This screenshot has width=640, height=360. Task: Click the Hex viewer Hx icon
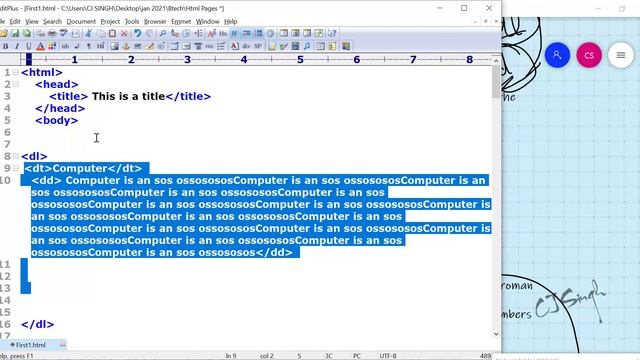click(223, 33)
